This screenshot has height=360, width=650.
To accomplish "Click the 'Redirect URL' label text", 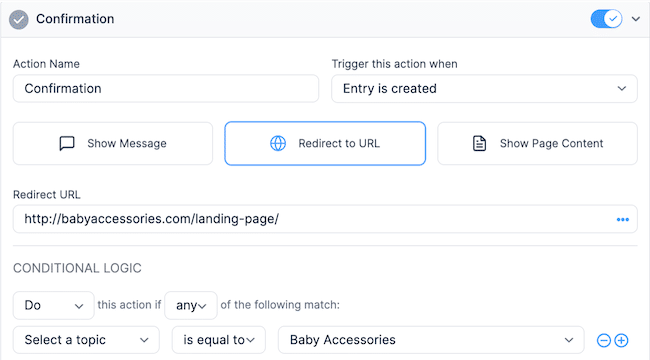I will (x=47, y=195).
